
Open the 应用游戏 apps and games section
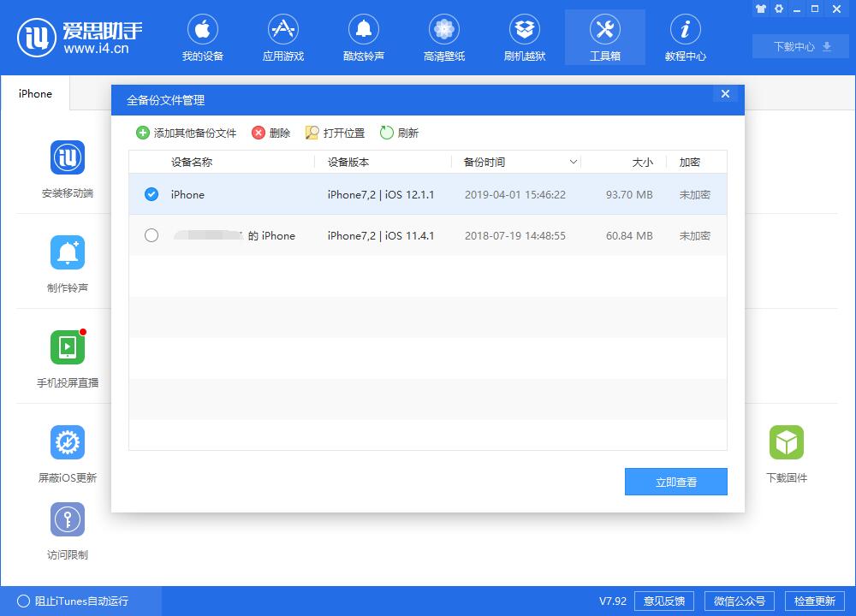[x=282, y=38]
